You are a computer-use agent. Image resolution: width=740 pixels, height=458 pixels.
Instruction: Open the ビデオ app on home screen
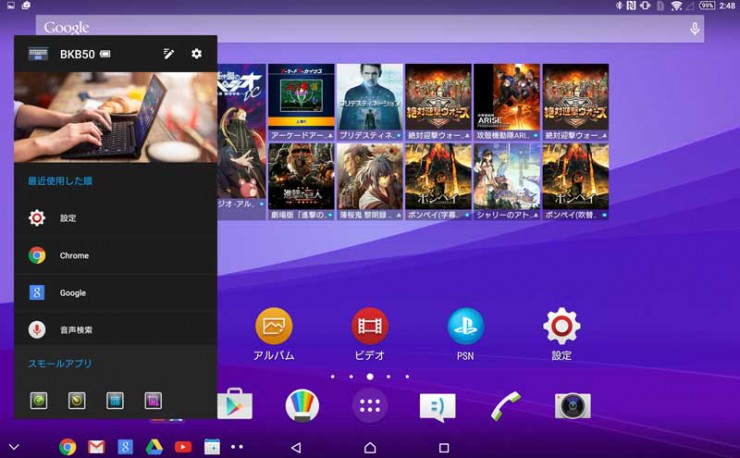tap(370, 334)
